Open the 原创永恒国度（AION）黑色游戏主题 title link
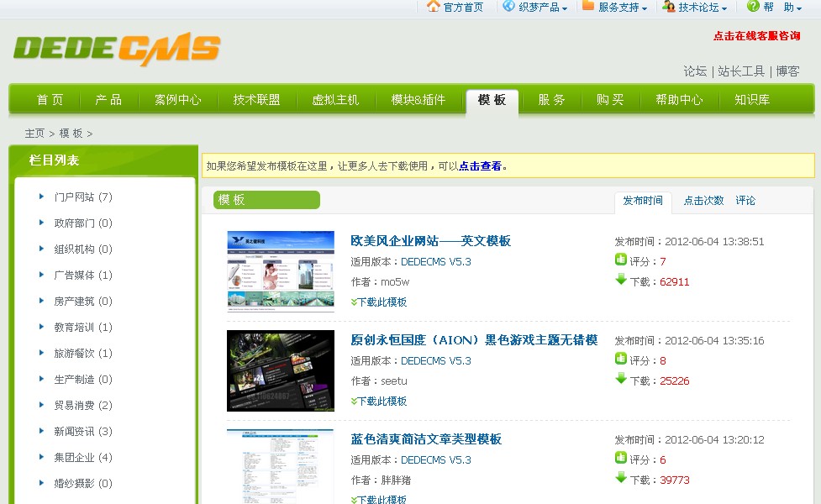 click(x=474, y=340)
